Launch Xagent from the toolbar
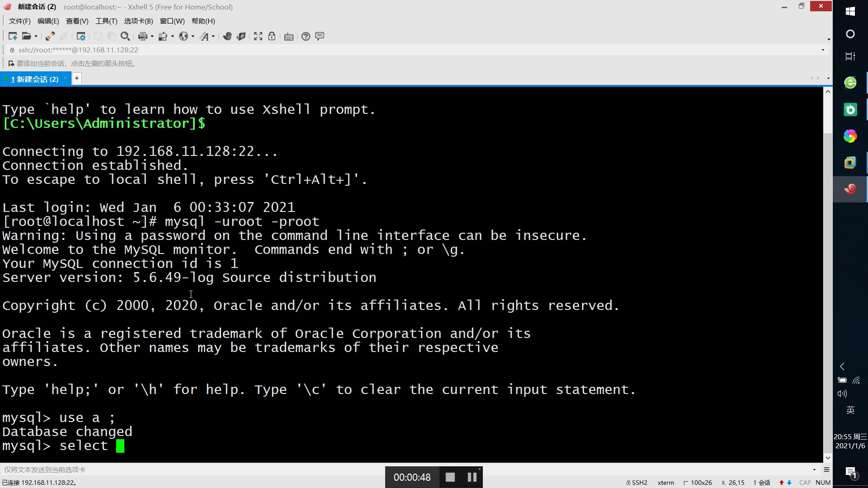The image size is (868, 488). pos(241,36)
